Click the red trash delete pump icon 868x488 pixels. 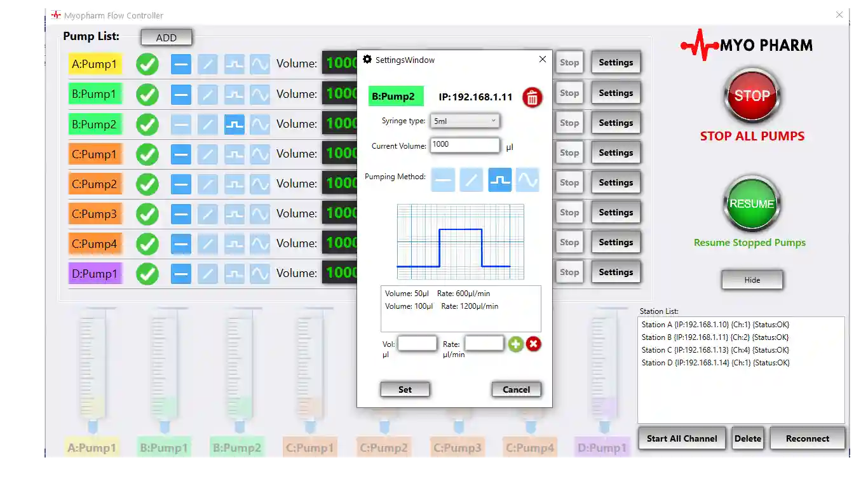[532, 97]
